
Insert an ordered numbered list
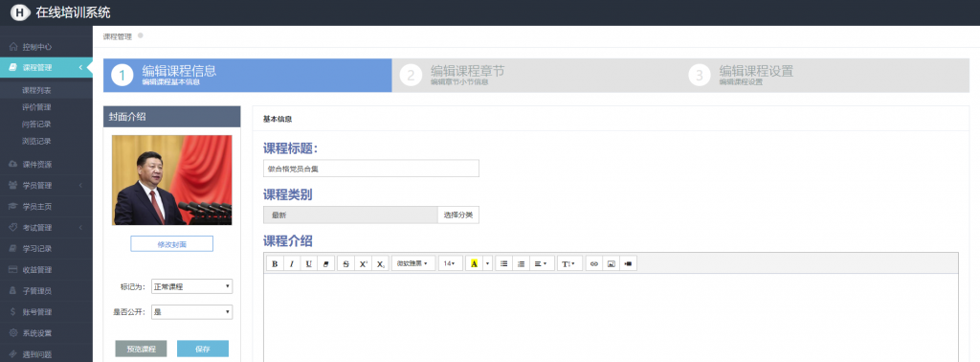521,264
